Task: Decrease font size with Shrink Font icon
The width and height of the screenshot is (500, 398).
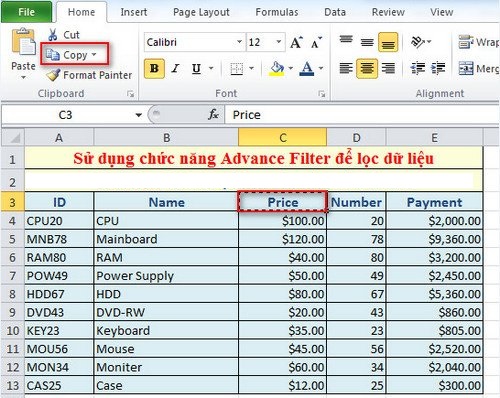Action: coord(316,42)
